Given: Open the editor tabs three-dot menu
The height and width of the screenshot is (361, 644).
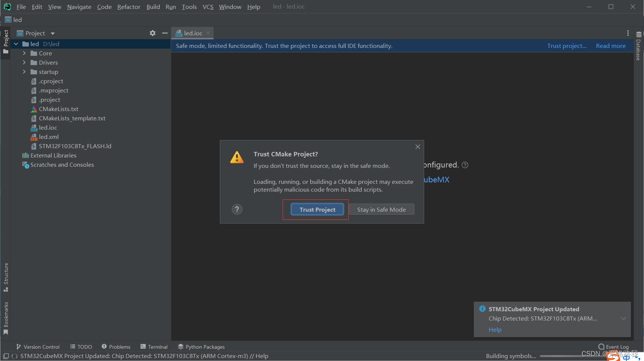Looking at the screenshot, I should point(628,33).
